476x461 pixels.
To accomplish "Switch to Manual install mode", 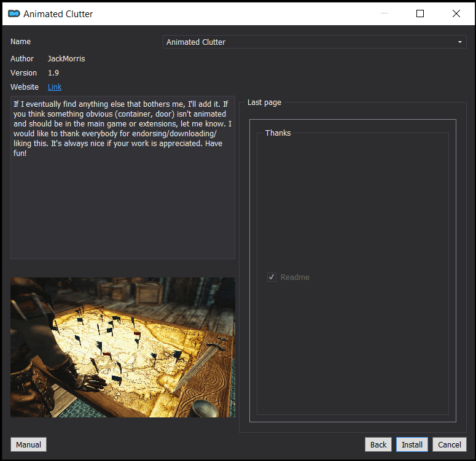I will [x=28, y=444].
